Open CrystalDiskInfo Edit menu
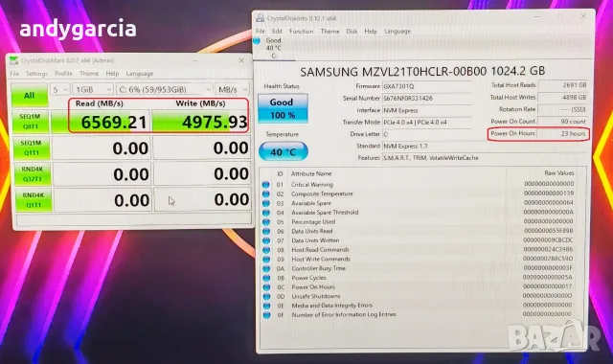This screenshot has width=613, height=364. (277, 32)
